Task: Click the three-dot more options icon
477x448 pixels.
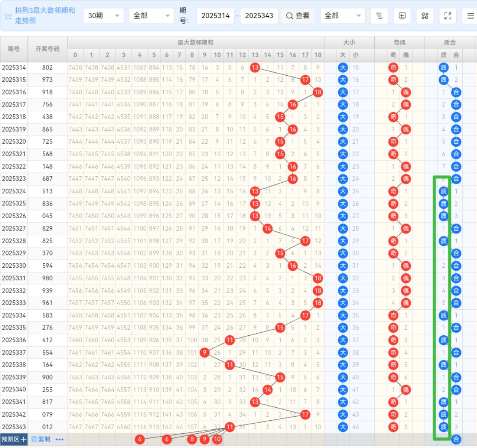Action: pos(59,439)
